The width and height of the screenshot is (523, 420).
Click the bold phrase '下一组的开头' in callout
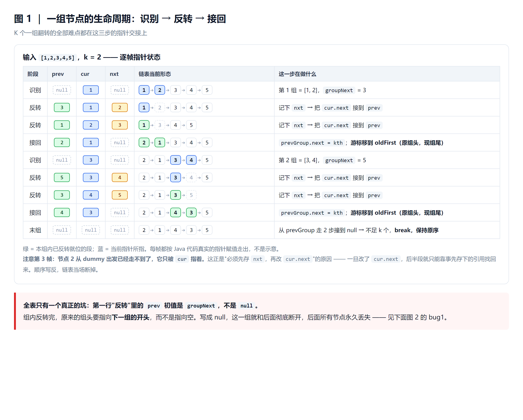[x=131, y=317]
